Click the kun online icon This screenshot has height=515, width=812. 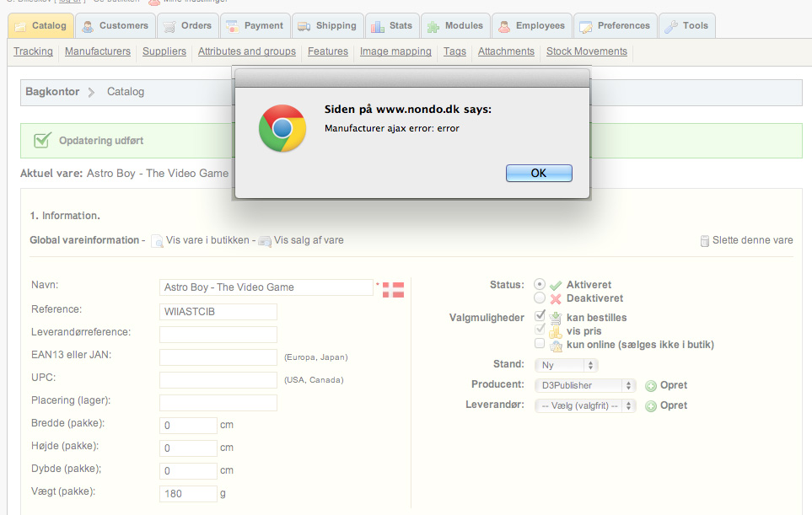point(557,346)
